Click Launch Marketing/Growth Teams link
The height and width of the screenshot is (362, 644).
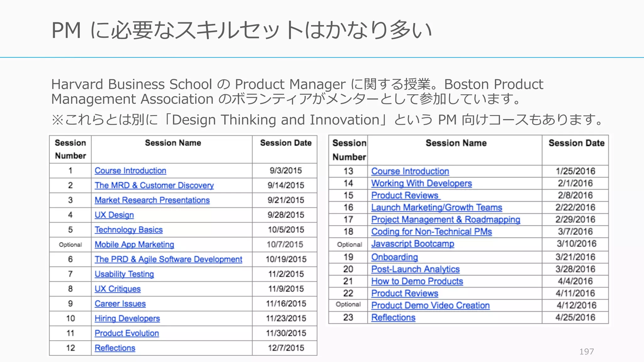(x=436, y=207)
